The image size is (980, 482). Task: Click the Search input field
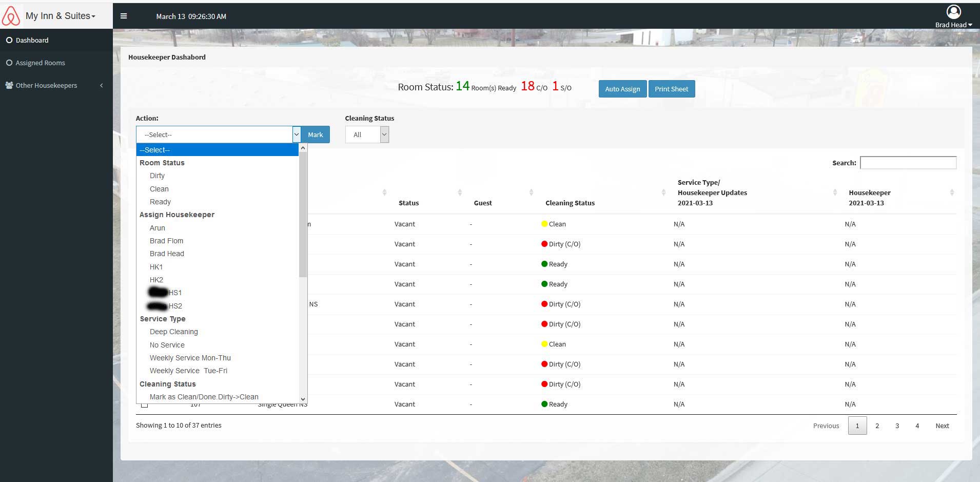[908, 163]
